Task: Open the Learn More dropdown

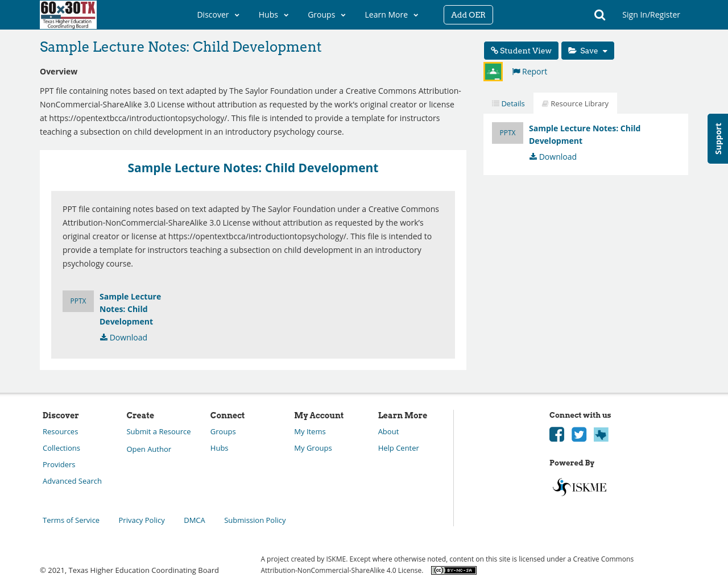Action: tap(391, 15)
